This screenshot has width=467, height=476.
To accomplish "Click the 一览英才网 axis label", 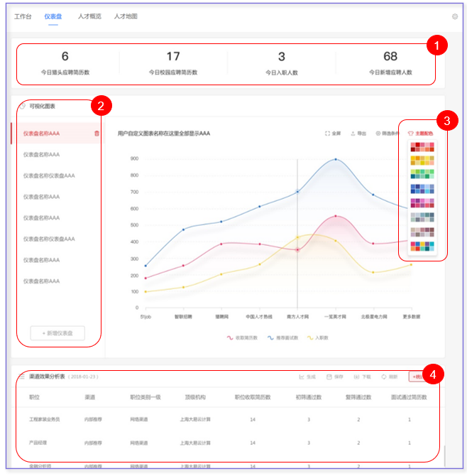I will click(335, 317).
